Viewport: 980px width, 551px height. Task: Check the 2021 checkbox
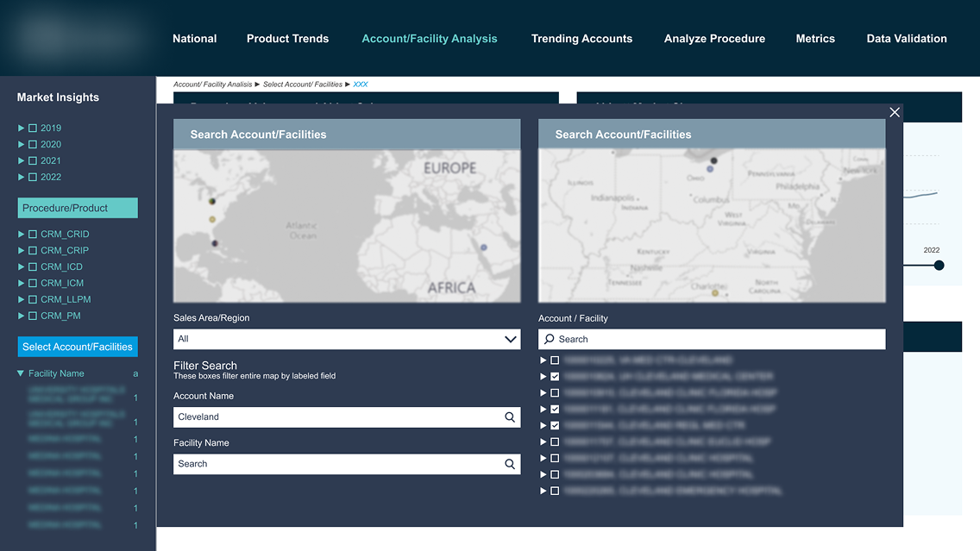[x=33, y=160]
